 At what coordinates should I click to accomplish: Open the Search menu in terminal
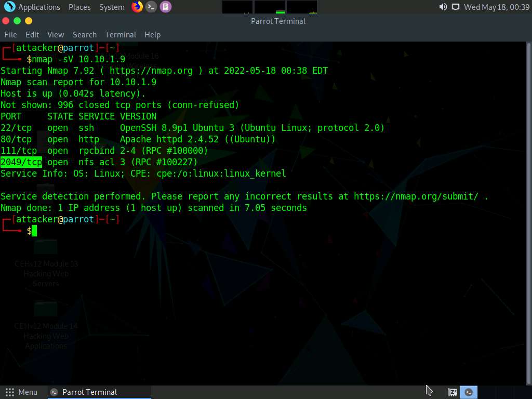point(85,35)
